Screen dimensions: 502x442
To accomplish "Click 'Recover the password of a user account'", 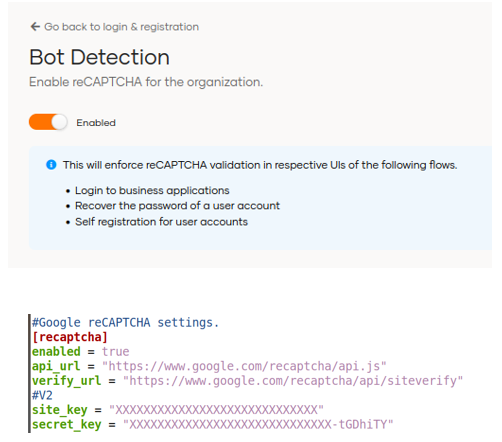I will tap(177, 206).
